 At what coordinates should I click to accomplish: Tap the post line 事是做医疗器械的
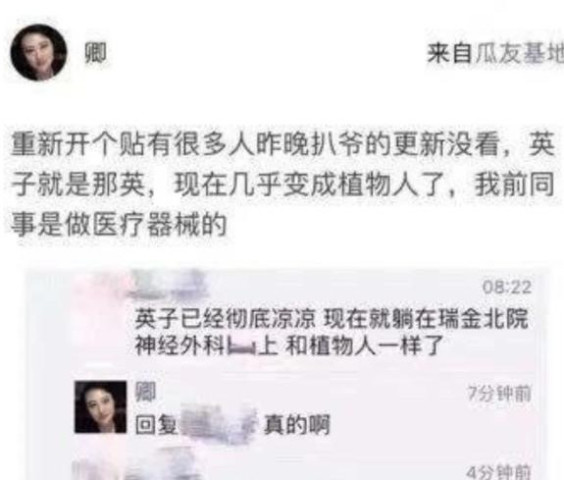119,225
